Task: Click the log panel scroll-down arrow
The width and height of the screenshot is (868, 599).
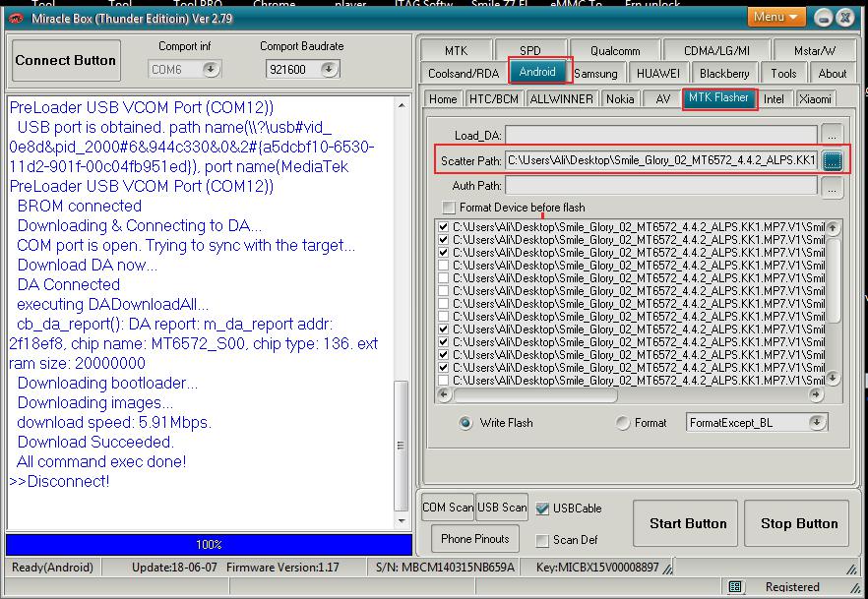Action: [x=402, y=520]
